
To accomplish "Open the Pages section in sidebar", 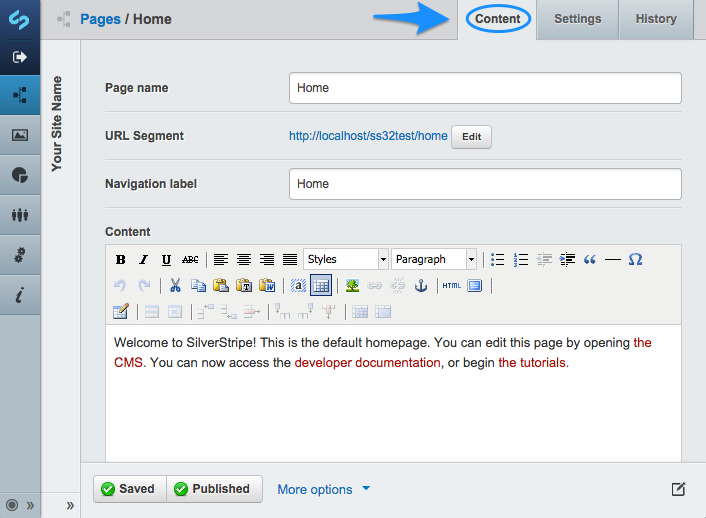I will 20,95.
